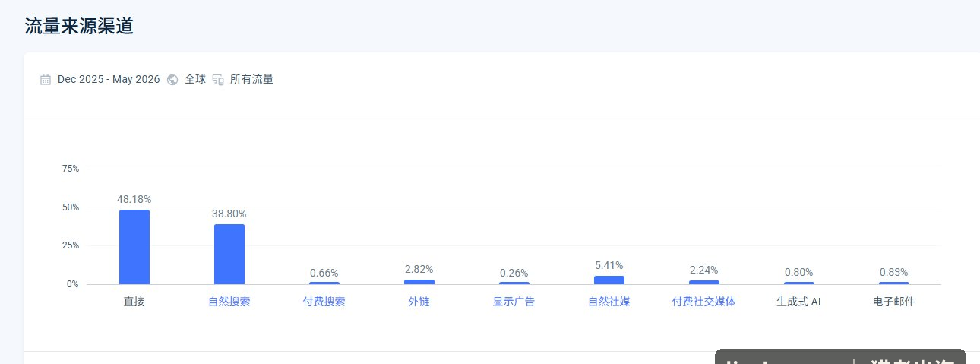980x364 pixels.
Task: Click the dark watermark banner at bottom right
Action: tap(841, 356)
